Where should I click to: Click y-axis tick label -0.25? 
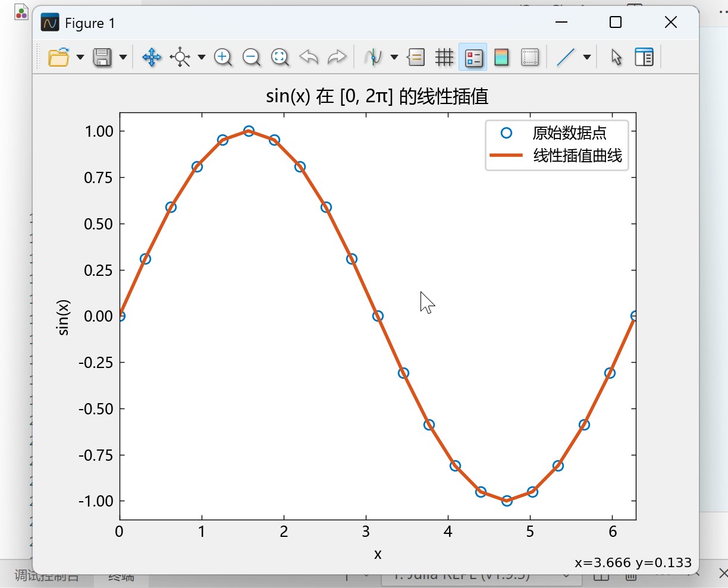[x=96, y=363]
